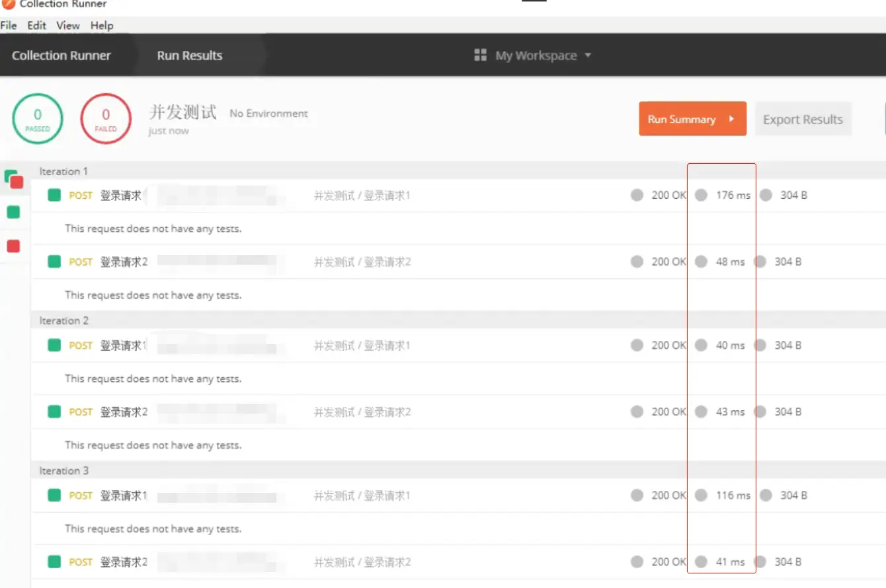Image resolution: width=886 pixels, height=588 pixels.
Task: Click the gray dot beside 116 ms
Action: click(x=701, y=495)
